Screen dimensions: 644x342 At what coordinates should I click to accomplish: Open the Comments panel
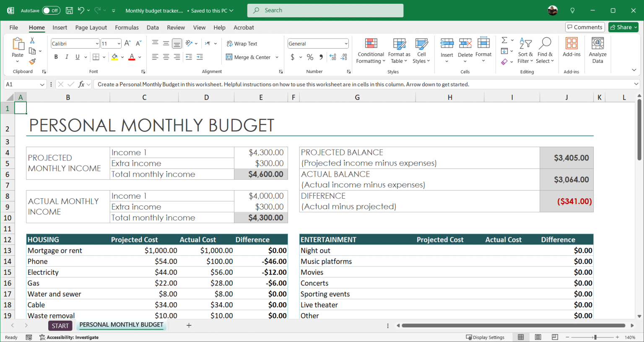(585, 27)
